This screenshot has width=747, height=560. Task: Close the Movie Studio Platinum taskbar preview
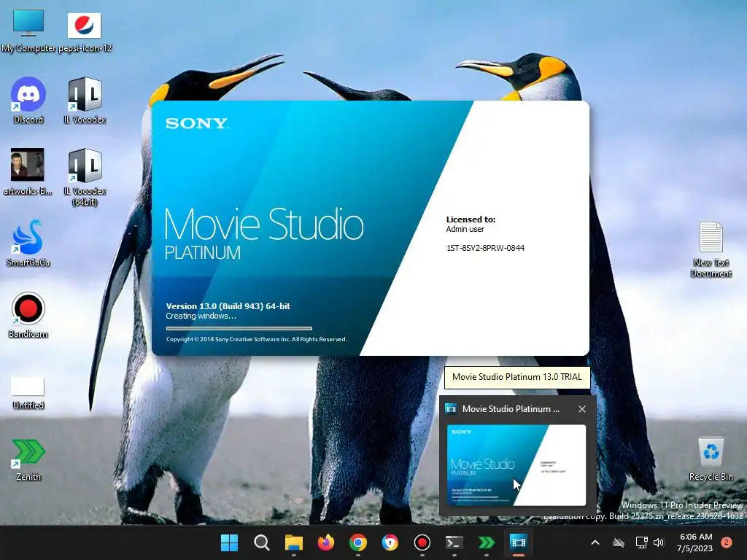[x=582, y=409]
